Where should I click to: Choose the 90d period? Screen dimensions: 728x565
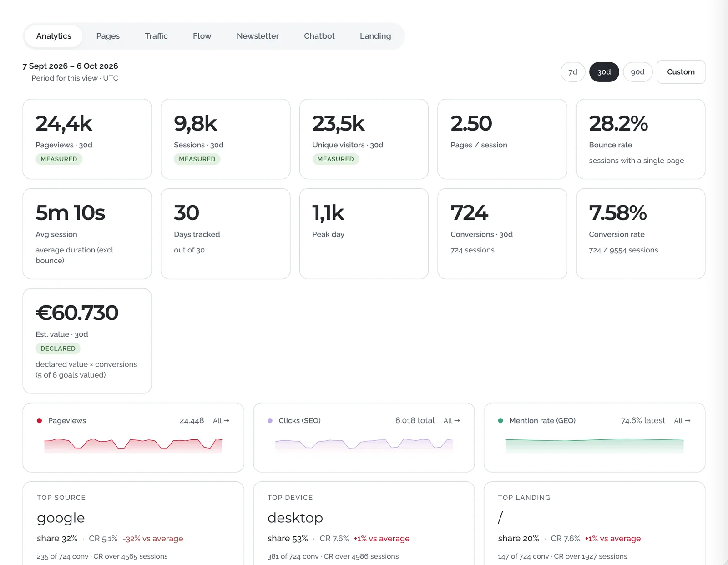pos(638,72)
